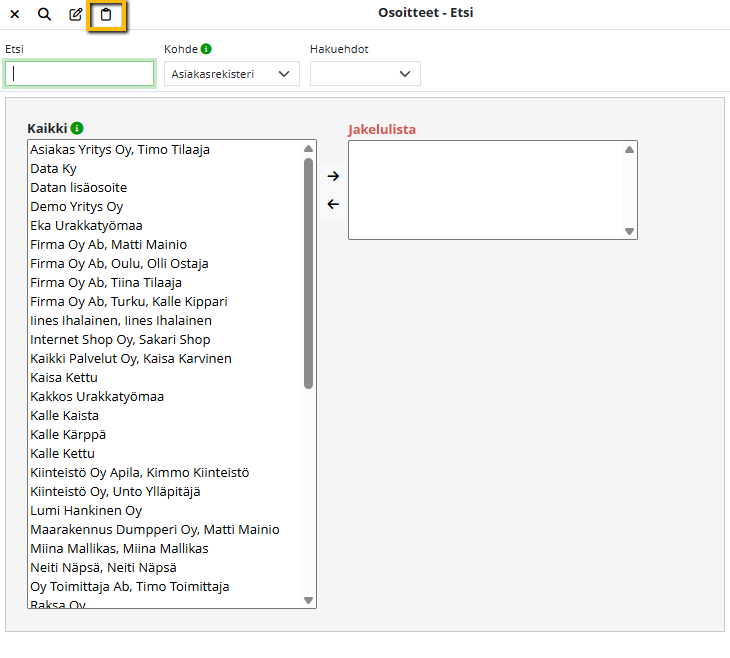The height and width of the screenshot is (658, 730).
Task: Click the edit pencil icon
Action: pos(76,15)
